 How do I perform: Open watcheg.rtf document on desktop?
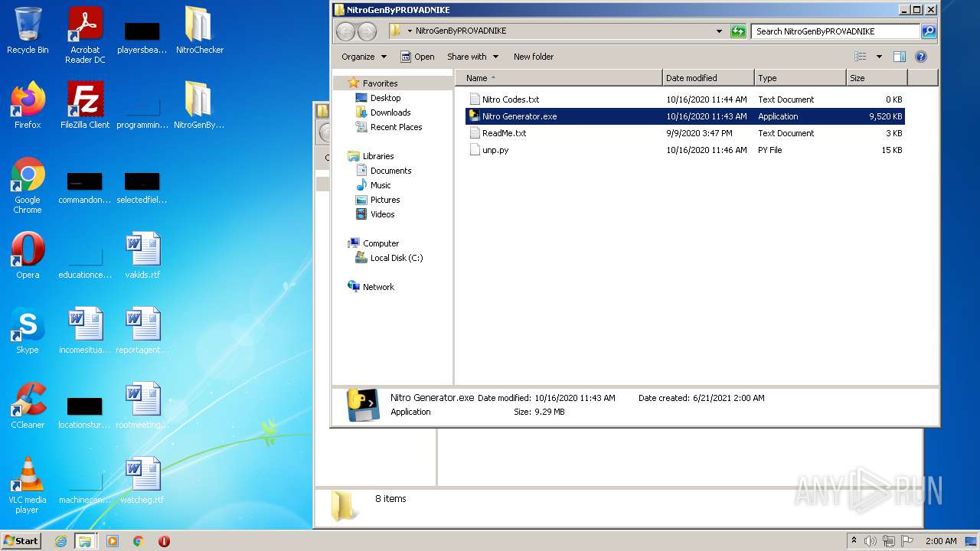pyautogui.click(x=142, y=481)
